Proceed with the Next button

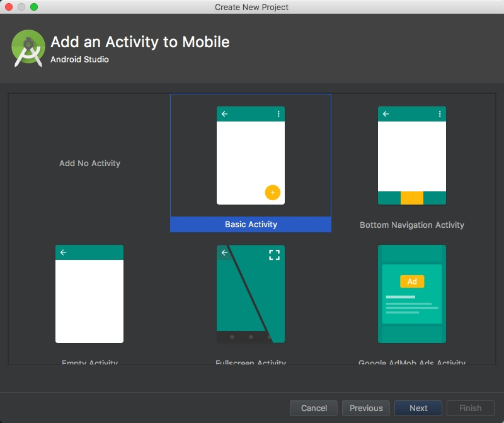click(x=418, y=408)
